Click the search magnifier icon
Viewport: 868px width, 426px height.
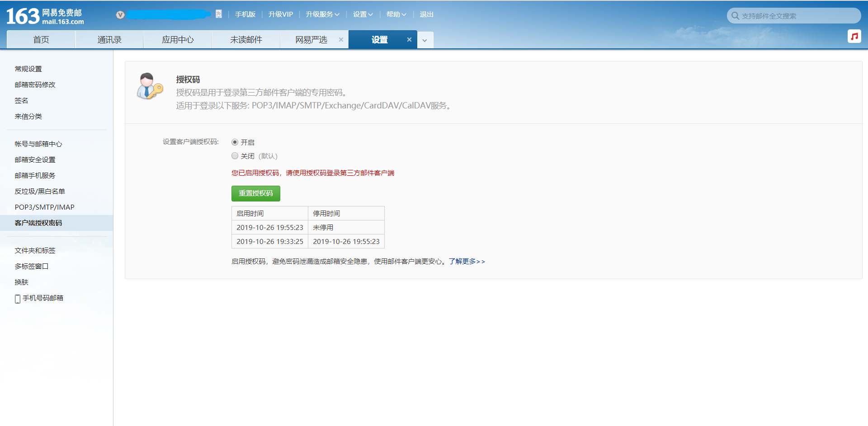click(736, 15)
